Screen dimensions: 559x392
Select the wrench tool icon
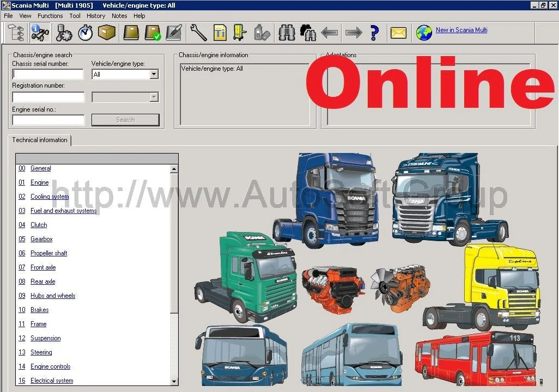pyautogui.click(x=198, y=33)
